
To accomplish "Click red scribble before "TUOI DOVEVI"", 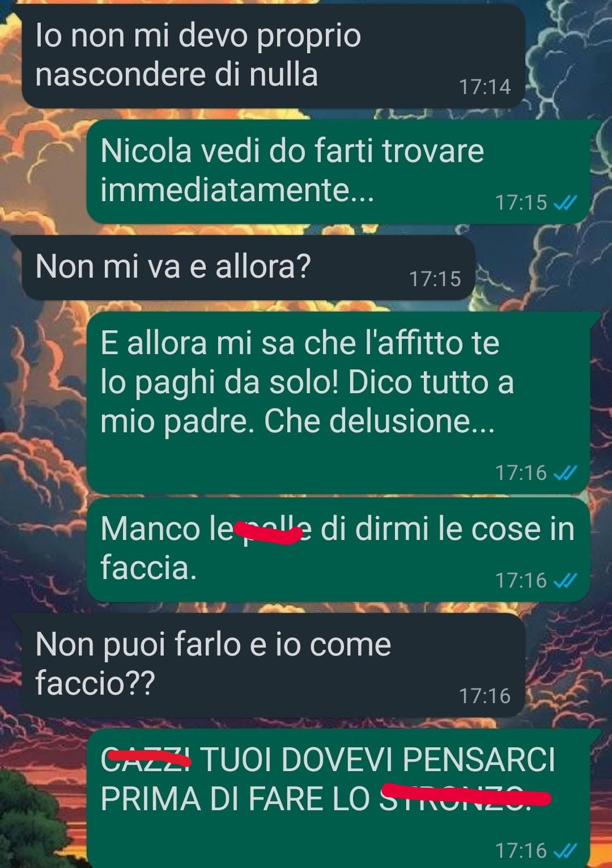I will tap(148, 756).
